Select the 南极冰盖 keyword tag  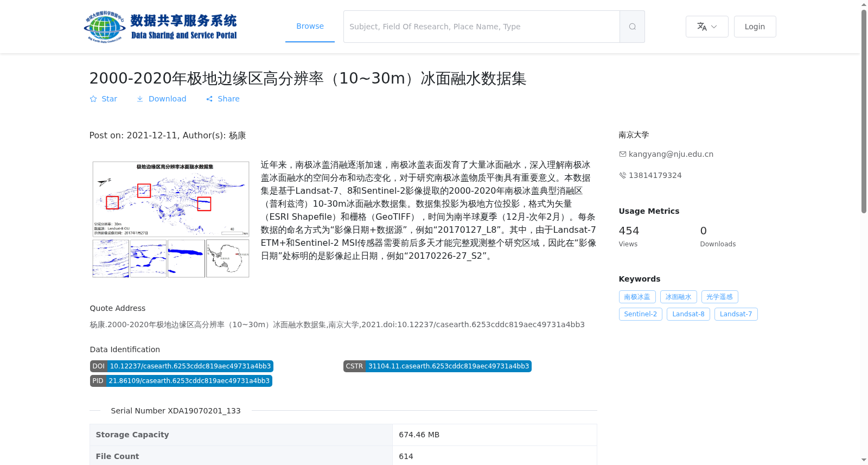click(x=637, y=297)
